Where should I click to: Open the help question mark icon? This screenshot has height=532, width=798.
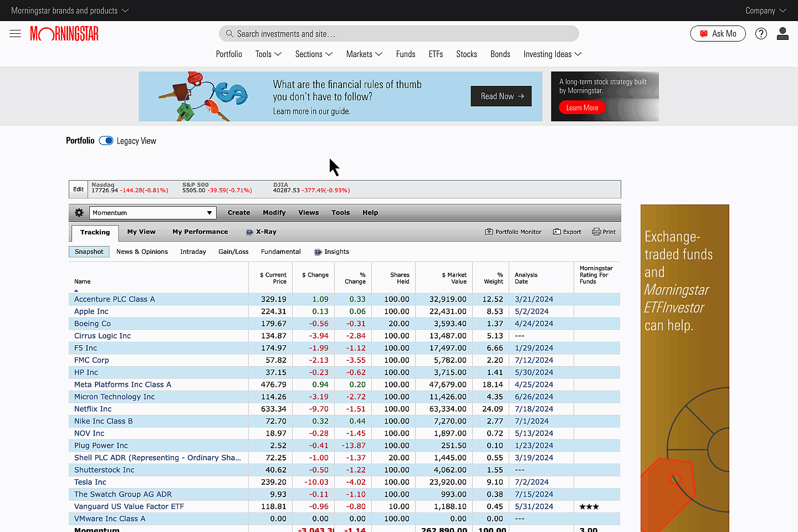pos(761,34)
